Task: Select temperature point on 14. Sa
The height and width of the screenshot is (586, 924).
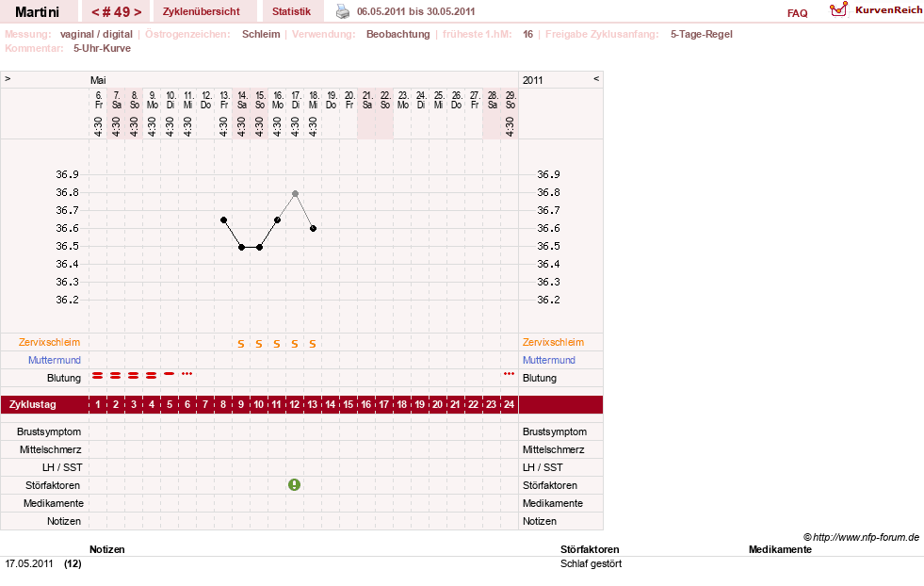Action: pyautogui.click(x=242, y=247)
